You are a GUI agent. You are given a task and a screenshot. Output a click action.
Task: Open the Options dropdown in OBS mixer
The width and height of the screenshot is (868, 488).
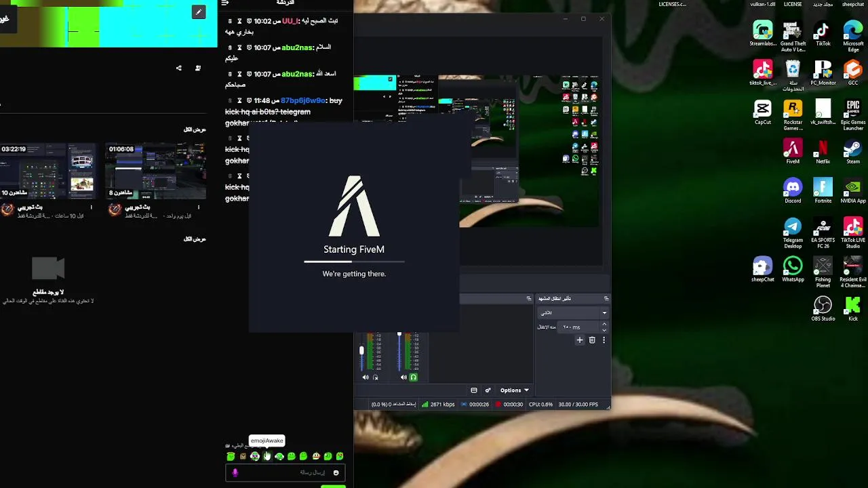tap(514, 390)
